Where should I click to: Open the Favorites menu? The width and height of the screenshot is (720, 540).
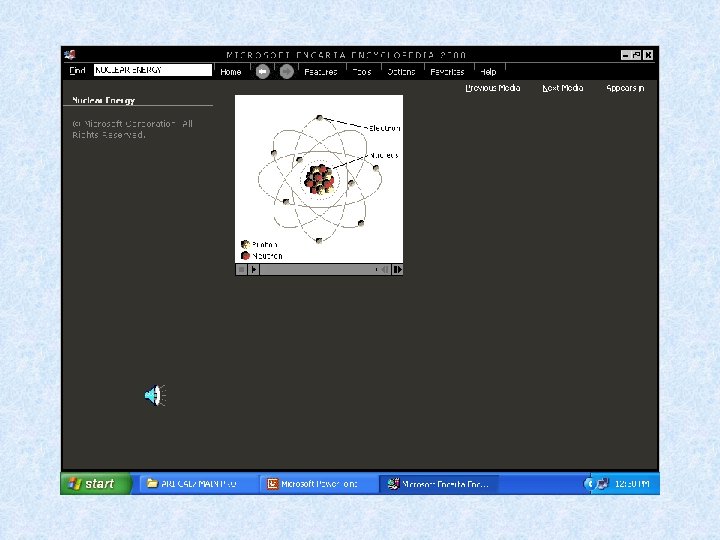(x=447, y=72)
